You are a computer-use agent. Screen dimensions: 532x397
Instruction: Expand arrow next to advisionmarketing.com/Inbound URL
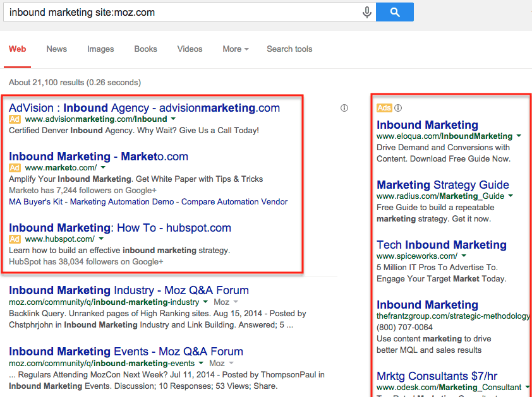(173, 119)
